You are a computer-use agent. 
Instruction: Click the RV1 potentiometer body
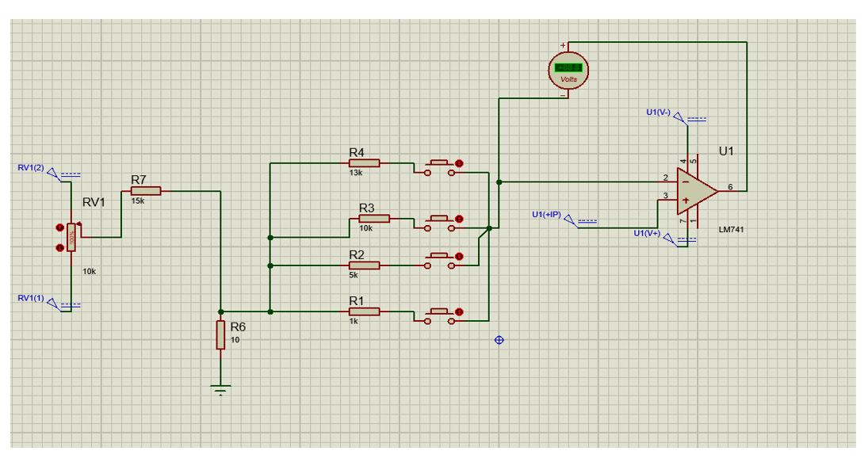click(71, 238)
